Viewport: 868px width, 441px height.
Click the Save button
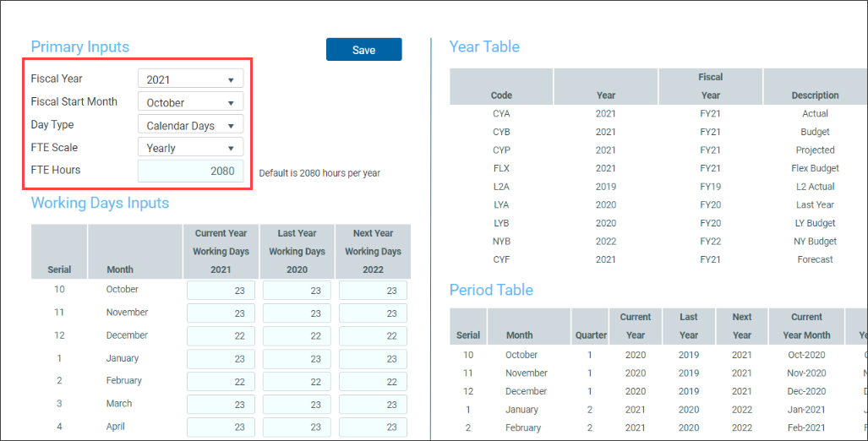click(363, 50)
